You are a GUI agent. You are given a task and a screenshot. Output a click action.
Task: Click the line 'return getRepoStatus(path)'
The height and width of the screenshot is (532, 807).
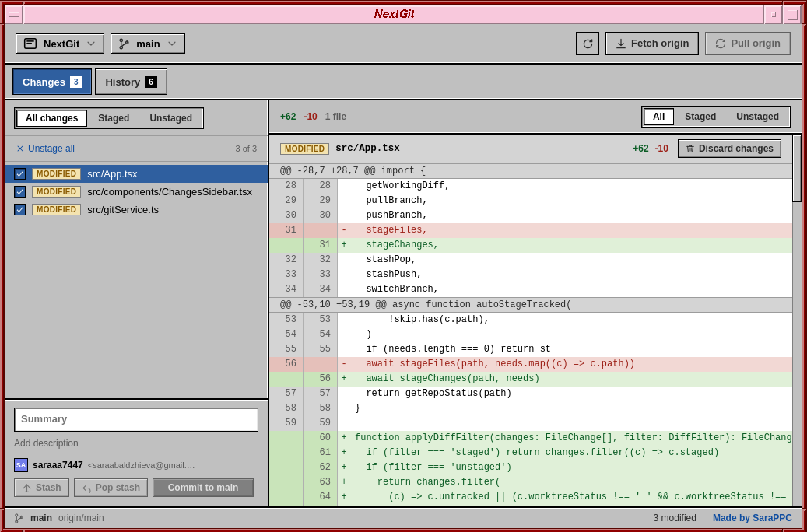(531, 394)
